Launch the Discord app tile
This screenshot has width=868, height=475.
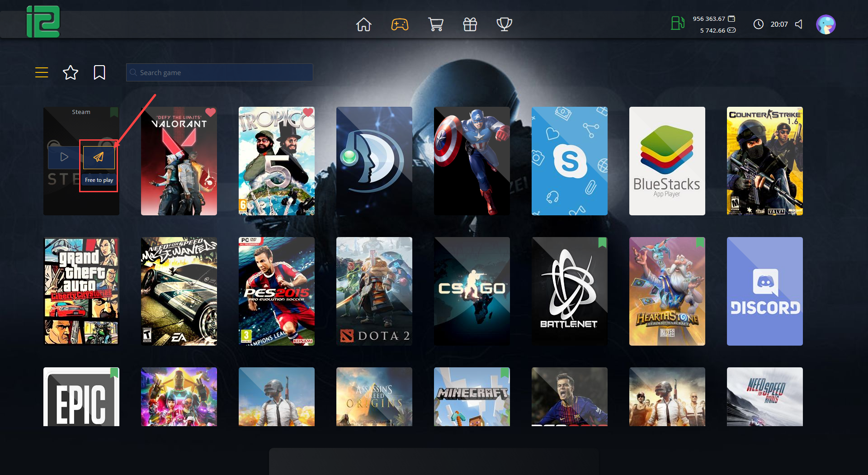764,291
